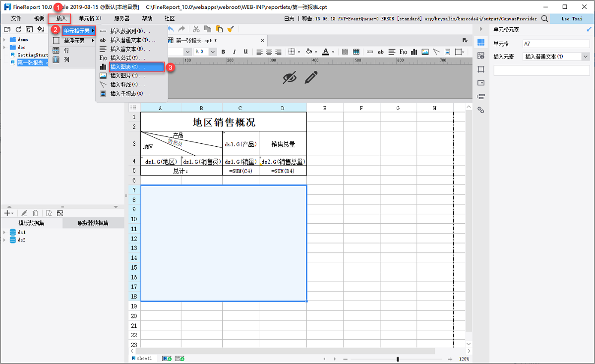The width and height of the screenshot is (595, 364).
Task: Switch to the 模板数据集 tab
Action: [31, 223]
